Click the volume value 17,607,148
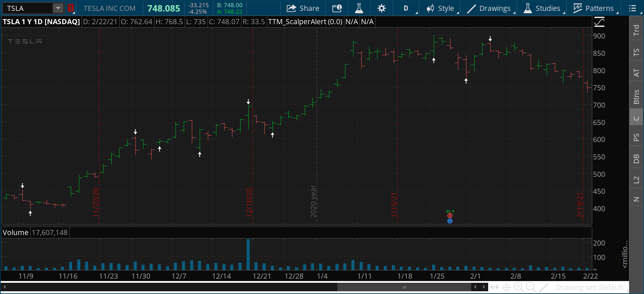Viewport: 644px width, 294px height. (x=50, y=233)
